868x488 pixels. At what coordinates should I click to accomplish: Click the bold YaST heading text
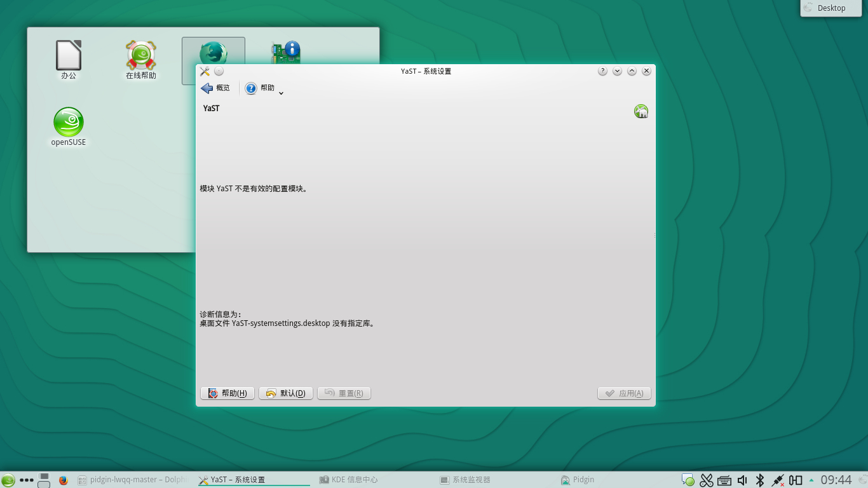212,109
